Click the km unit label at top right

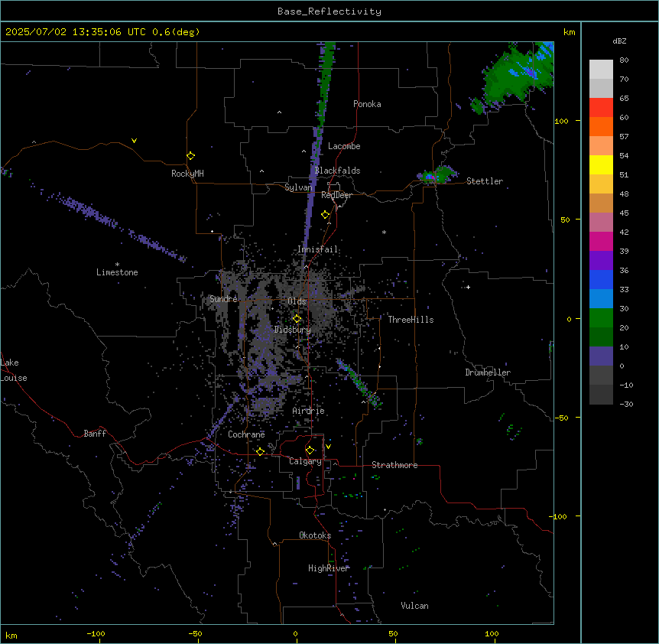click(x=570, y=32)
